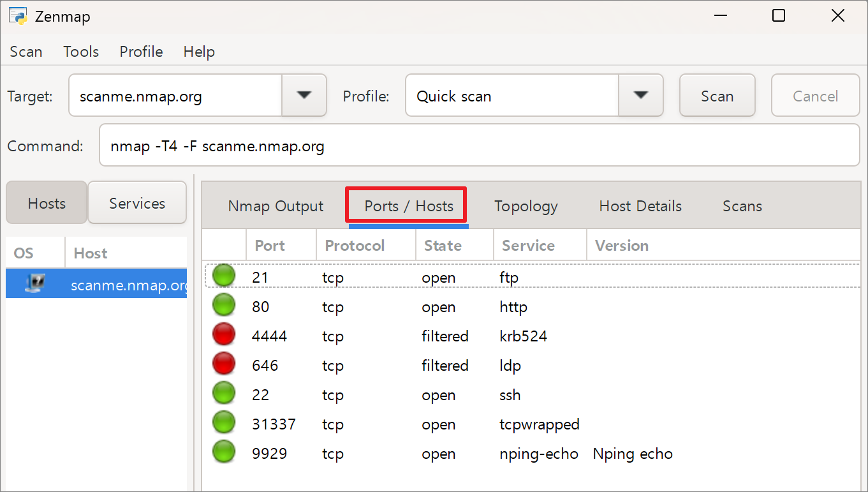Select the nping-echo service cell
The height and width of the screenshot is (492, 868).
539,454
